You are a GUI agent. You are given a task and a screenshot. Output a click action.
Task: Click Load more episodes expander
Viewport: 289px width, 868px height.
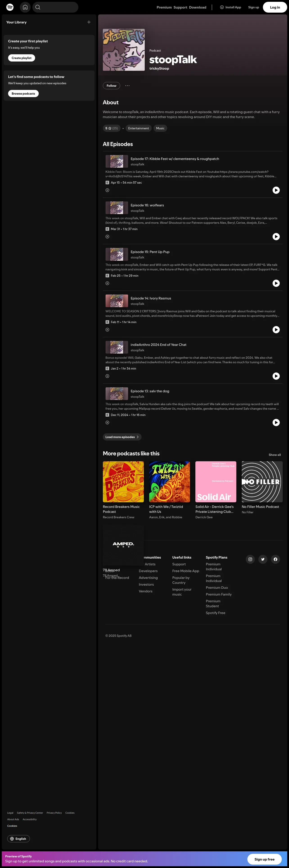click(122, 437)
